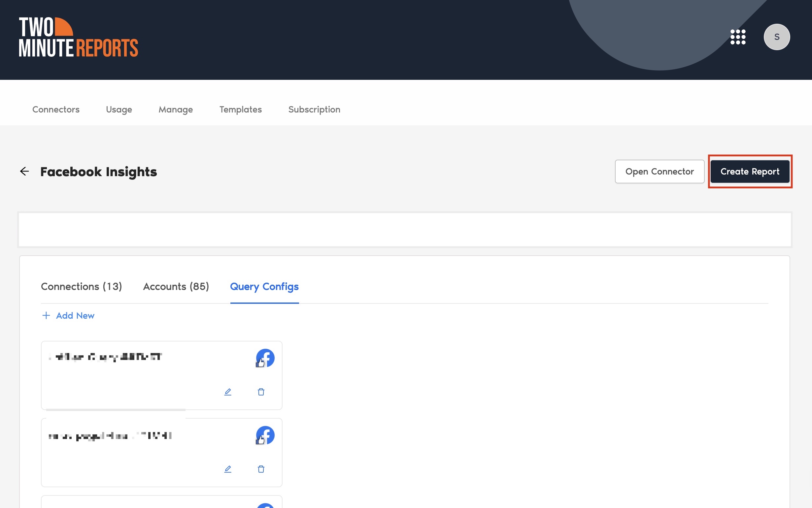The width and height of the screenshot is (812, 508).
Task: Delete the first query config card
Action: 261,392
